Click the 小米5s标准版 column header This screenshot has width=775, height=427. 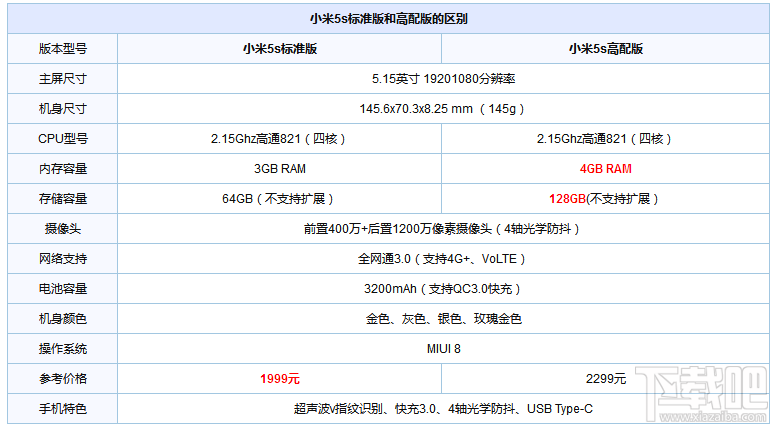click(280, 48)
